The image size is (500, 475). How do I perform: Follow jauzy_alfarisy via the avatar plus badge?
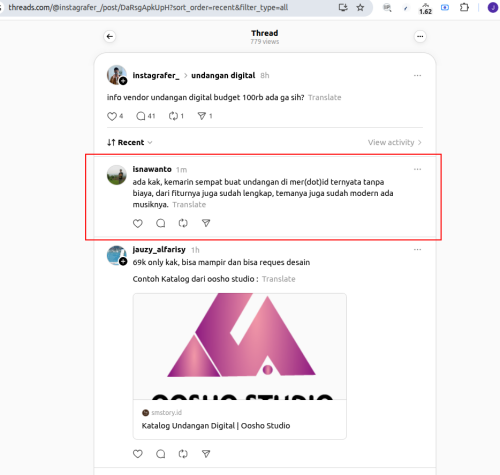click(x=123, y=262)
